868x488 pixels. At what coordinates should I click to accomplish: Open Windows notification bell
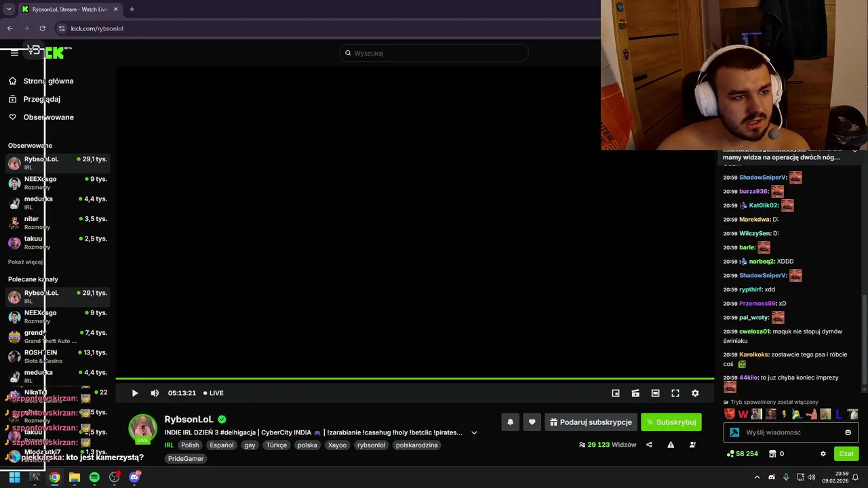(855, 477)
